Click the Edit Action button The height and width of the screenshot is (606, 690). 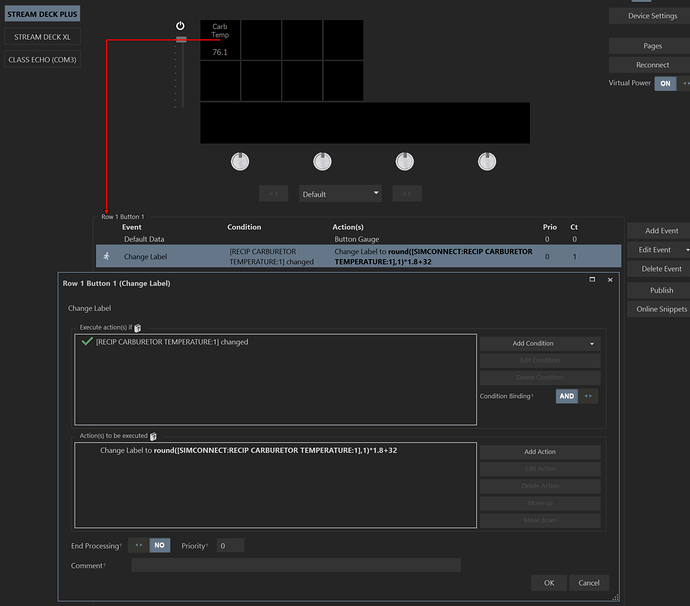click(540, 469)
